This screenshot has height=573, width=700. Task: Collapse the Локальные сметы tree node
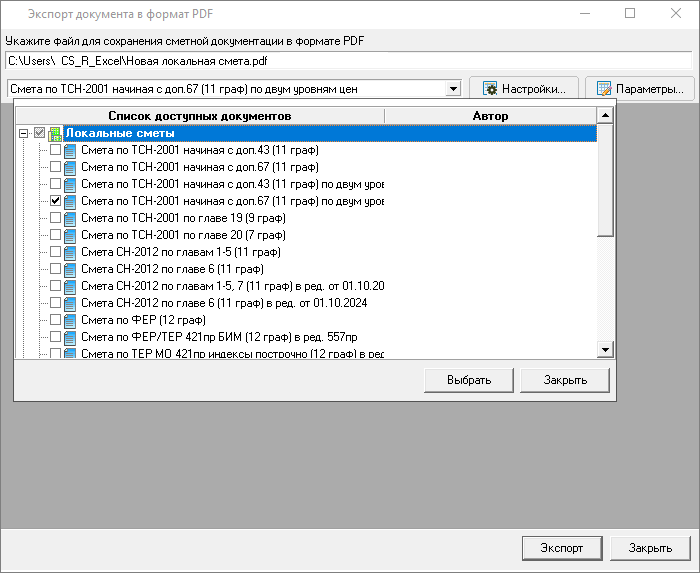point(23,133)
